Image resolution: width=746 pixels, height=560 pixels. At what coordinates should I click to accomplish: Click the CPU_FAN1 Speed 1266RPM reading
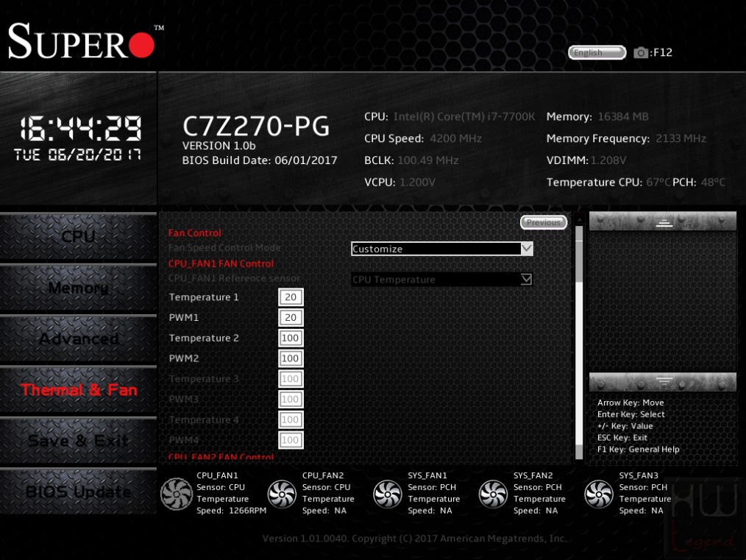tap(232, 511)
